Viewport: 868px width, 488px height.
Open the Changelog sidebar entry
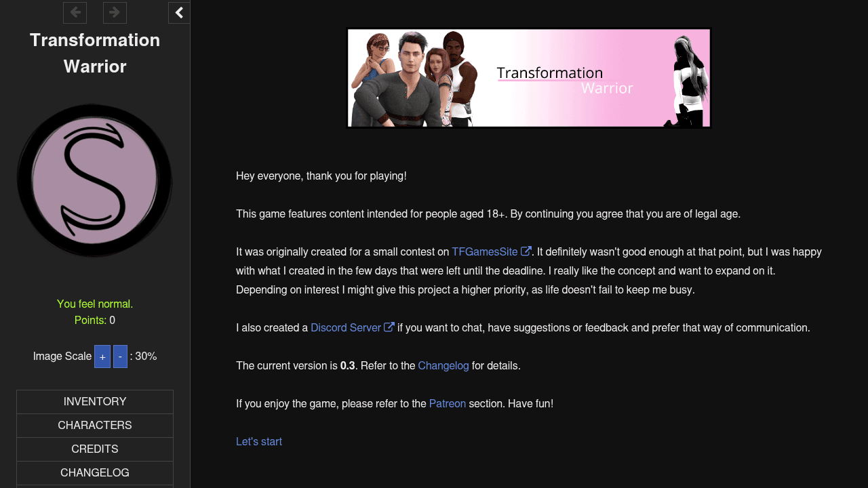coord(95,473)
